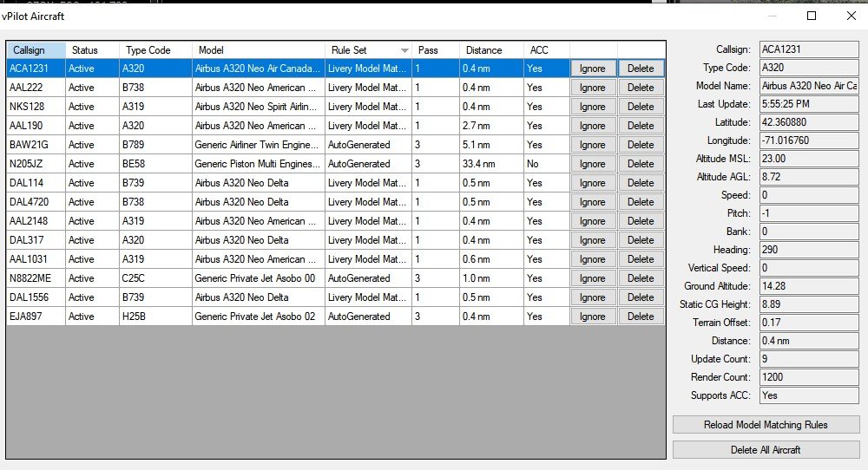868x470 pixels.
Task: Click the Model column header
Action: [258, 50]
